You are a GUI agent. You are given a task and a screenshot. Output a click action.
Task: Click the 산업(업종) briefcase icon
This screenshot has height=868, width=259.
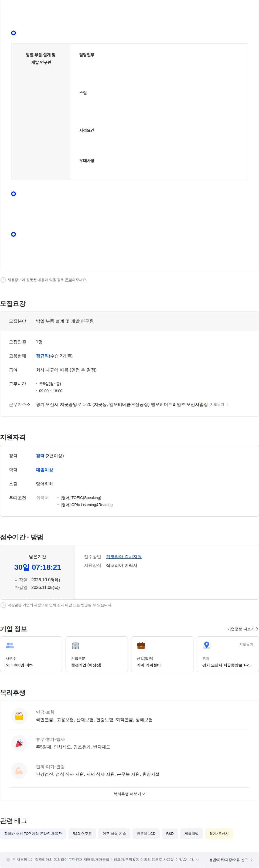(141, 645)
